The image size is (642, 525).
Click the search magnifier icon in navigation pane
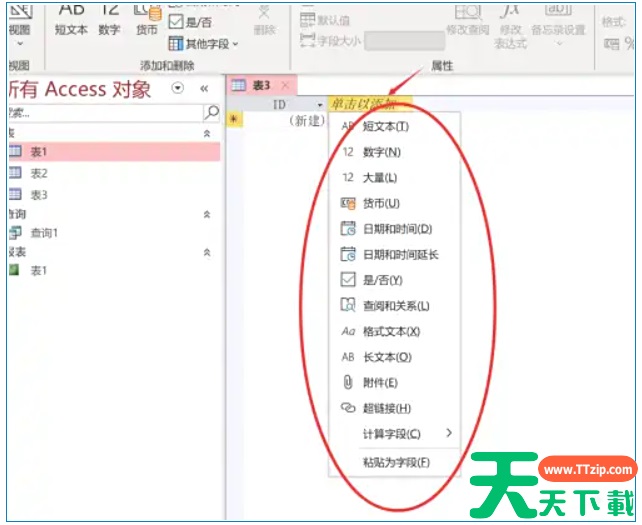211,113
